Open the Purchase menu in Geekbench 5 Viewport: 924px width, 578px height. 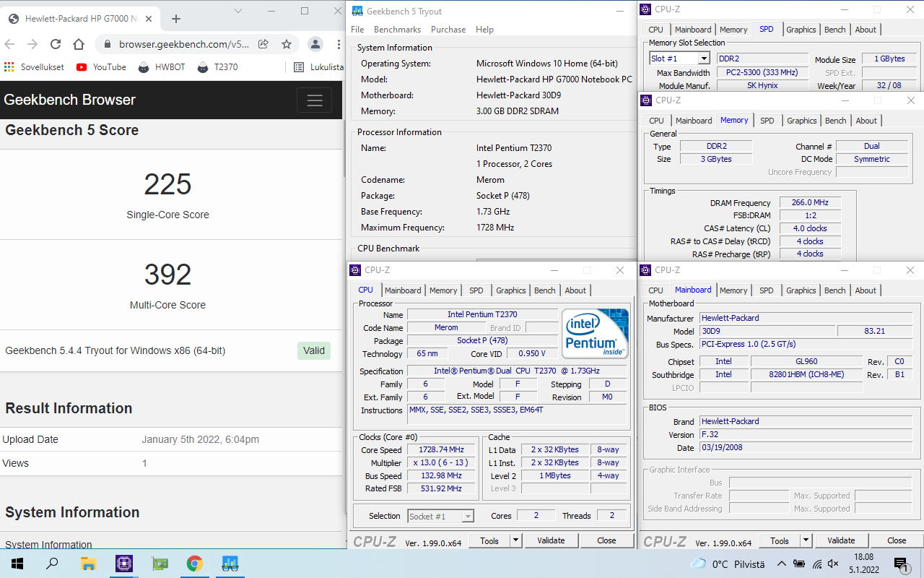(x=448, y=30)
